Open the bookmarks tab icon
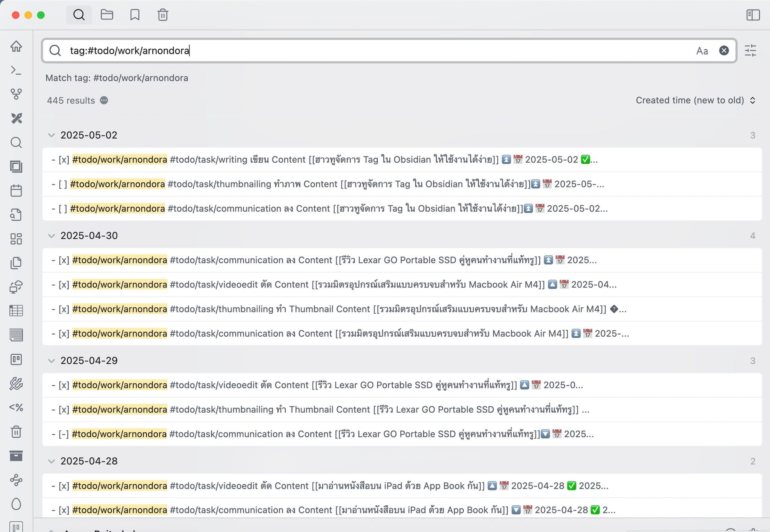 tap(135, 15)
